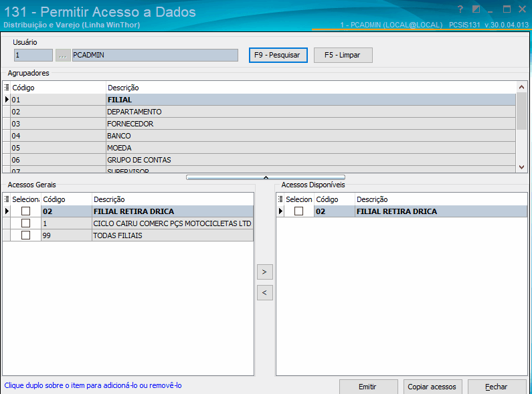Click F5 - Limpar button
The height and width of the screenshot is (394, 532).
tap(343, 56)
